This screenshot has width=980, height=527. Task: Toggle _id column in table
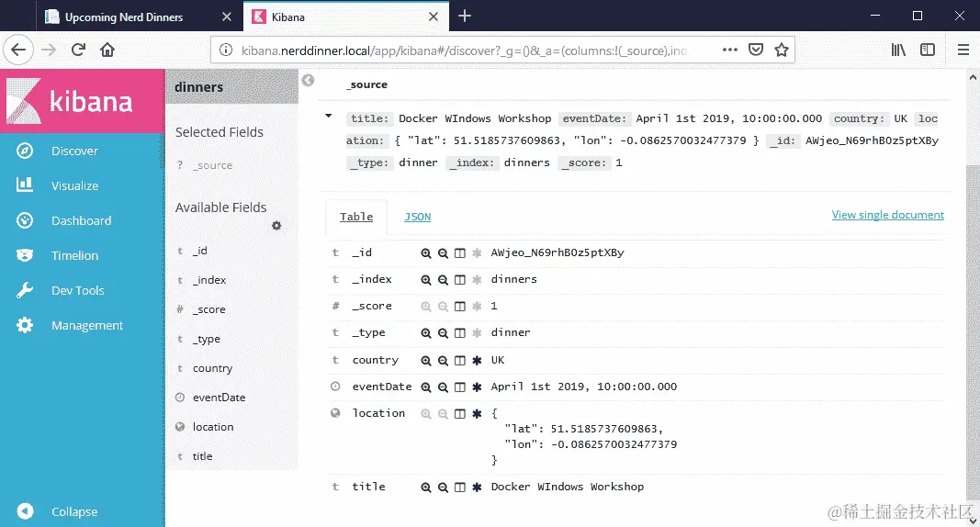(x=460, y=252)
